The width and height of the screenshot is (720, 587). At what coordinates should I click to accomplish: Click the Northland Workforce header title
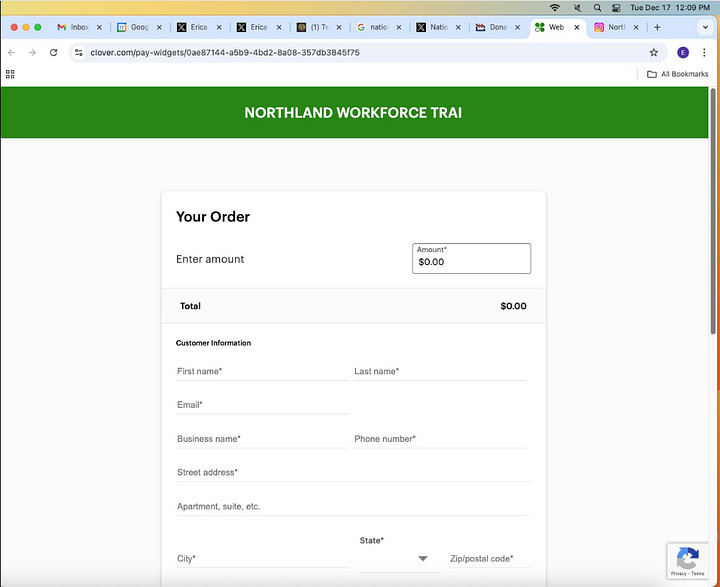pos(353,113)
